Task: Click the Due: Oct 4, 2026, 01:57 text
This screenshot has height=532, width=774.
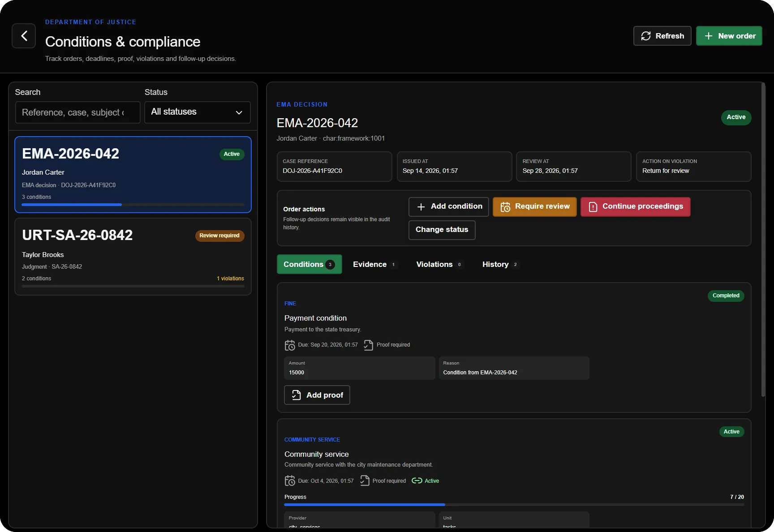Action: 326,481
